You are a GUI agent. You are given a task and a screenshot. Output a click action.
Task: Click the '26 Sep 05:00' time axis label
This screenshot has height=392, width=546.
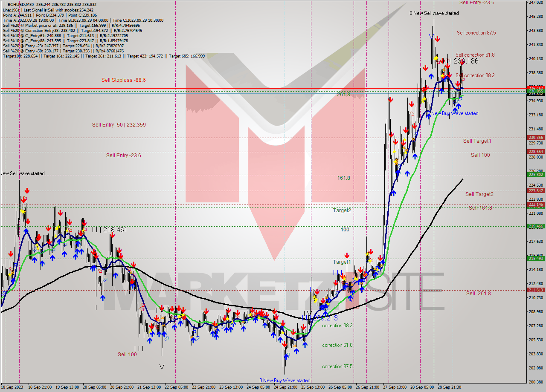(340, 387)
